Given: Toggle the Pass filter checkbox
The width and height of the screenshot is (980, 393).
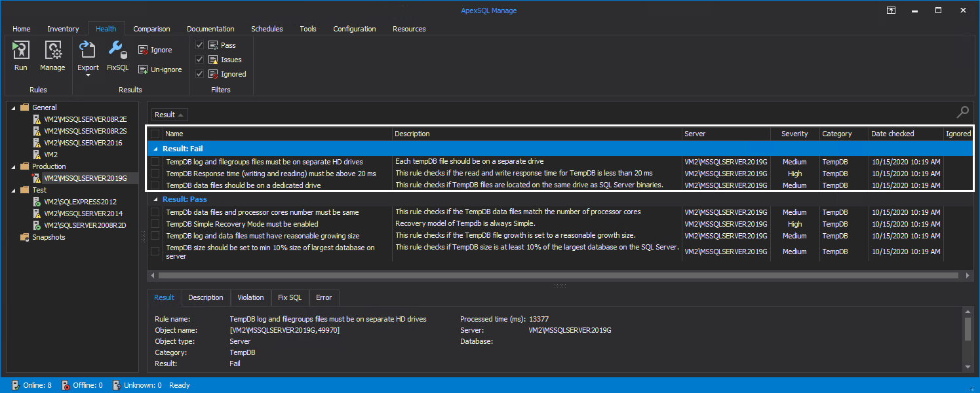Looking at the screenshot, I should [200, 45].
